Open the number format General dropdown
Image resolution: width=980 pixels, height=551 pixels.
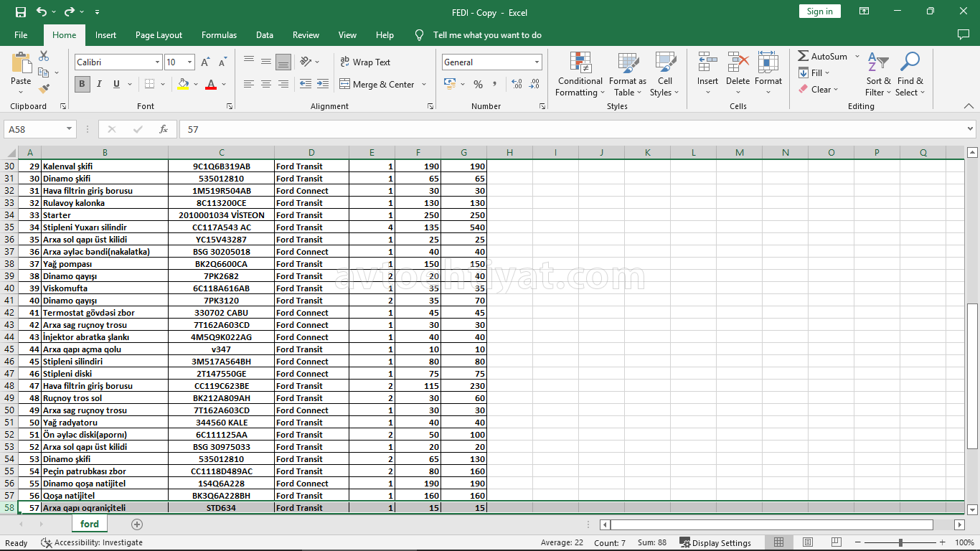point(537,62)
